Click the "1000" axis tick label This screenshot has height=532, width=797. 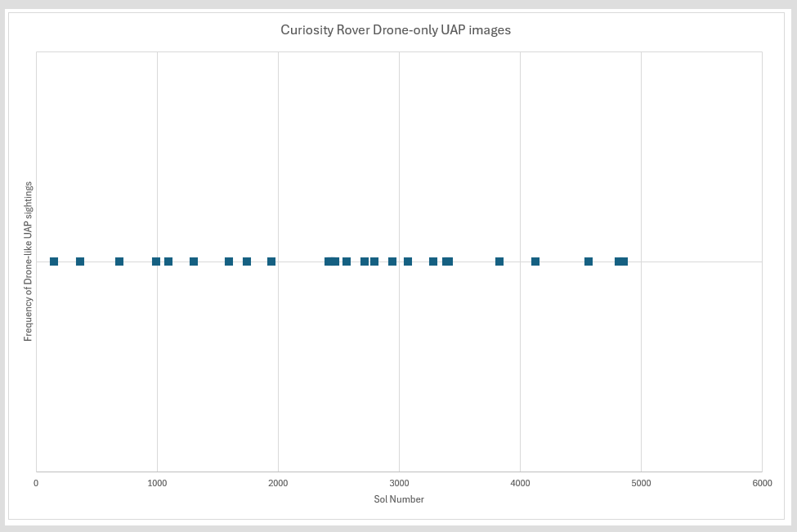pyautogui.click(x=157, y=483)
